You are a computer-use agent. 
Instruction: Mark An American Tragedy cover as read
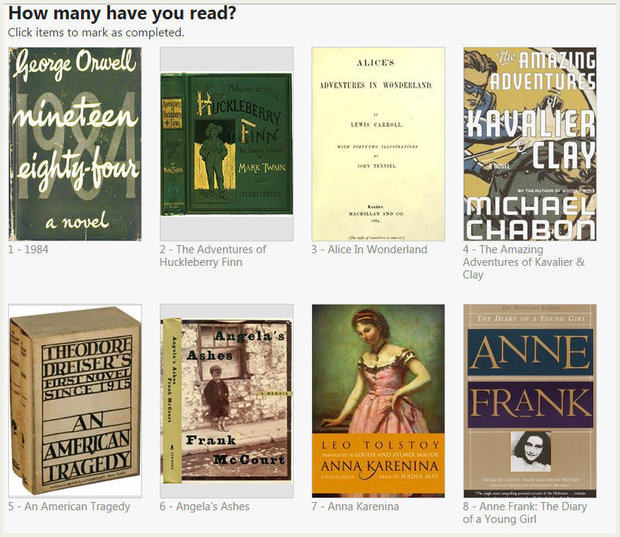click(75, 401)
